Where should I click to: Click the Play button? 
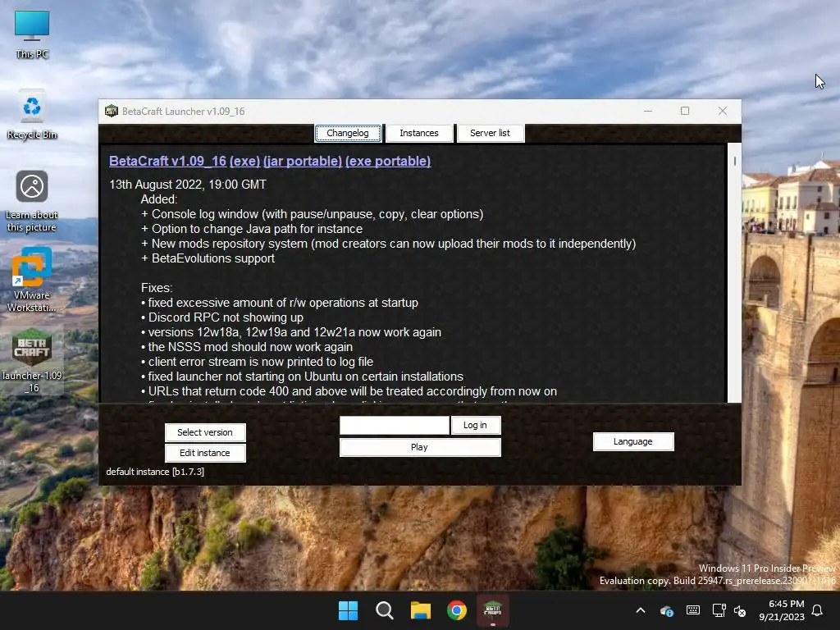coord(419,447)
